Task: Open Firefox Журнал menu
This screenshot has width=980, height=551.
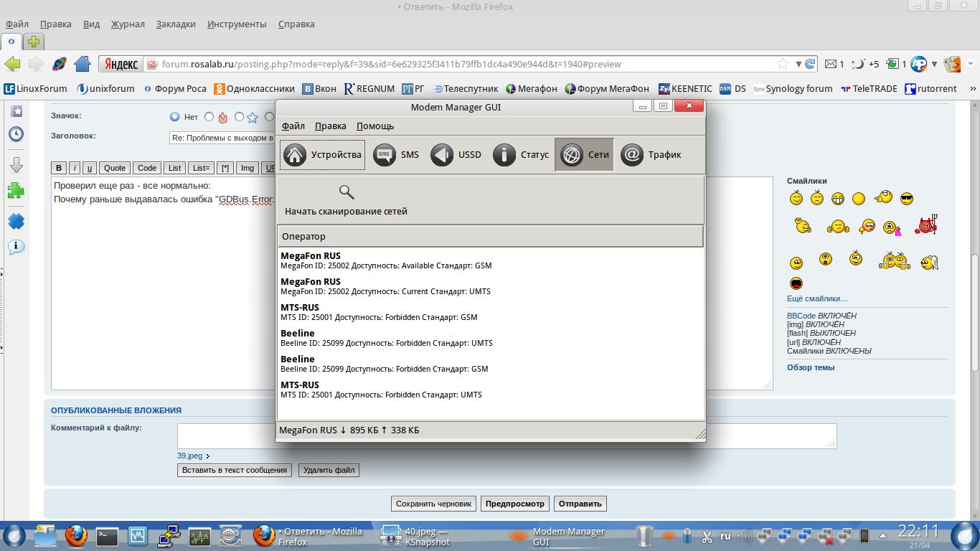Action: tap(128, 24)
